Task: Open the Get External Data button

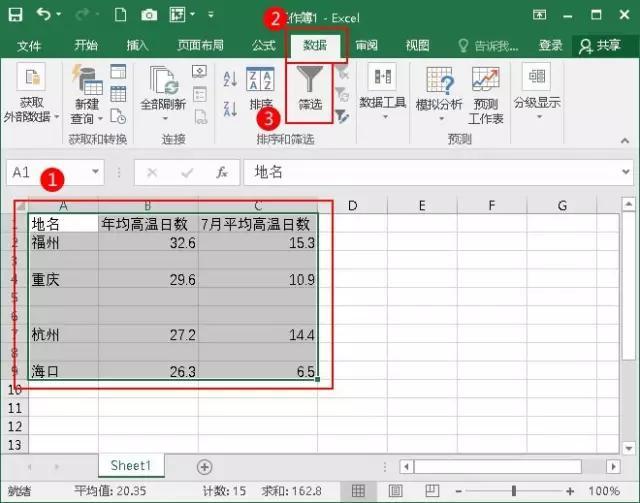Action: [x=31, y=94]
